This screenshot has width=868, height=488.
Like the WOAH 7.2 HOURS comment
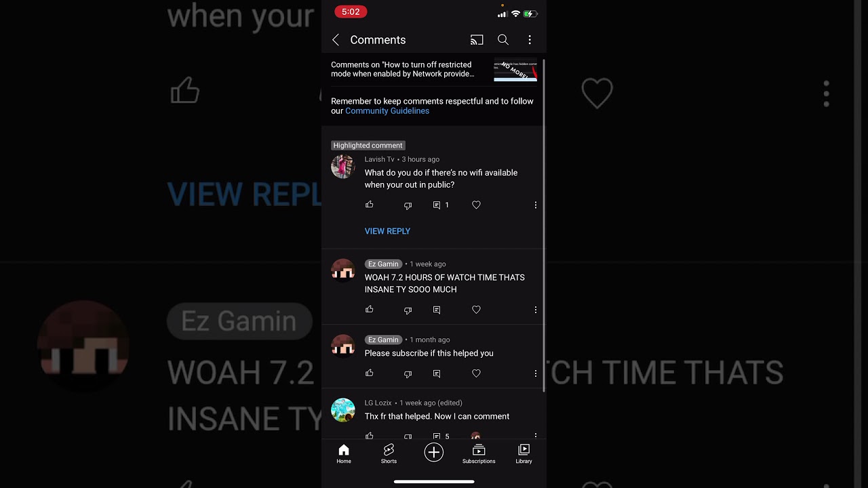click(370, 310)
